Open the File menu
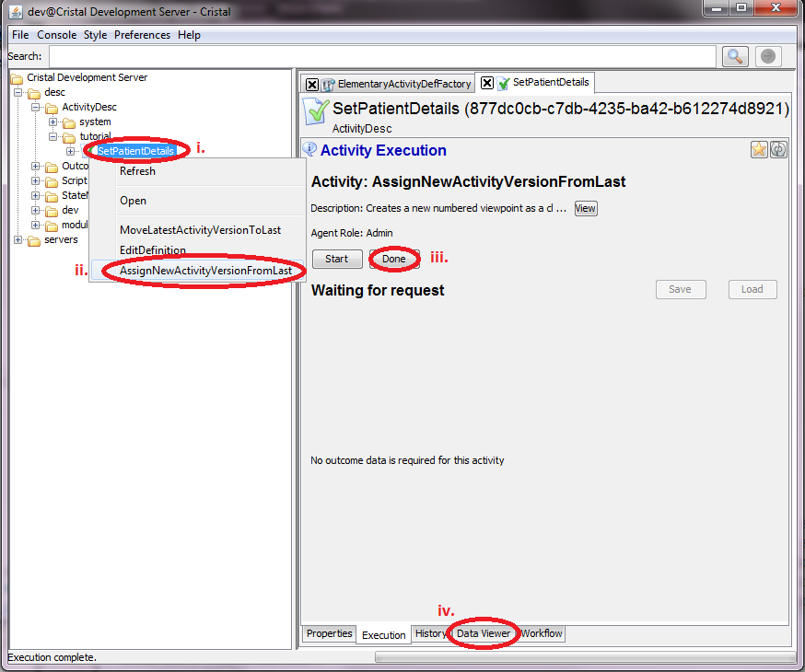This screenshot has height=672, width=805. click(20, 35)
